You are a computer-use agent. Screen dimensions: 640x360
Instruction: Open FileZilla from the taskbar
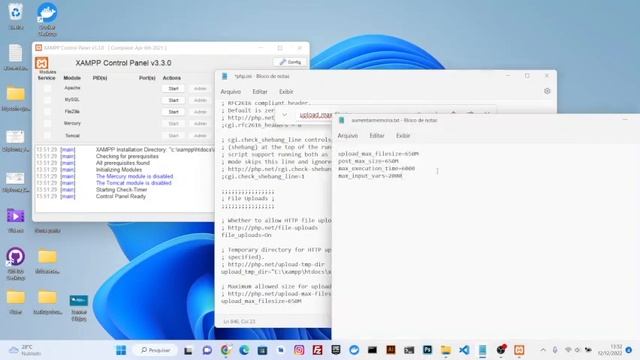click(x=318, y=350)
